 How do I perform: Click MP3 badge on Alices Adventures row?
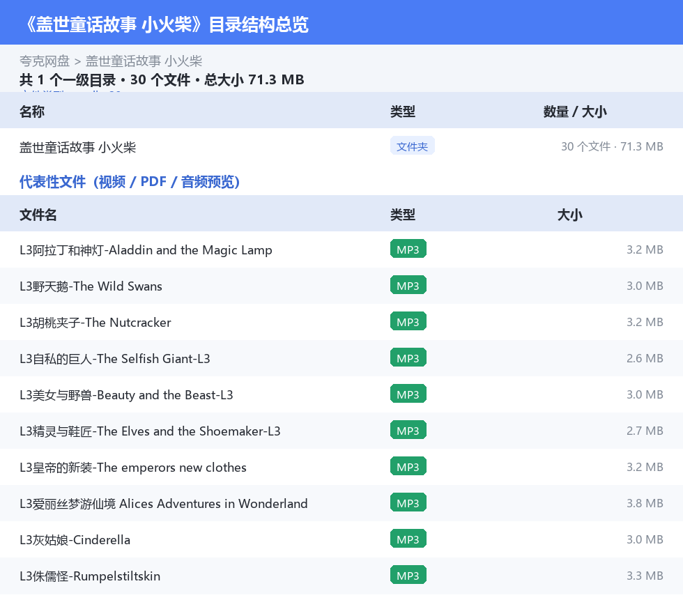coord(408,502)
